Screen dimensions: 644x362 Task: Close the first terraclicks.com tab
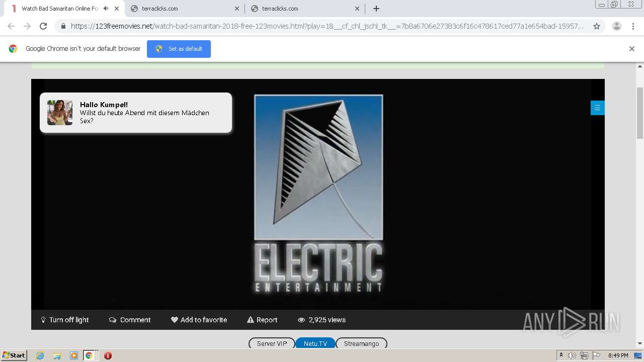tap(237, 9)
